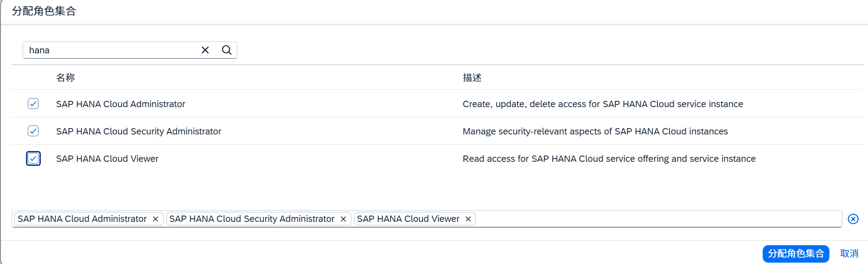Remove the SAP HANA Cloud Administrator token
Screen dimensions: 868x264
[x=155, y=219]
